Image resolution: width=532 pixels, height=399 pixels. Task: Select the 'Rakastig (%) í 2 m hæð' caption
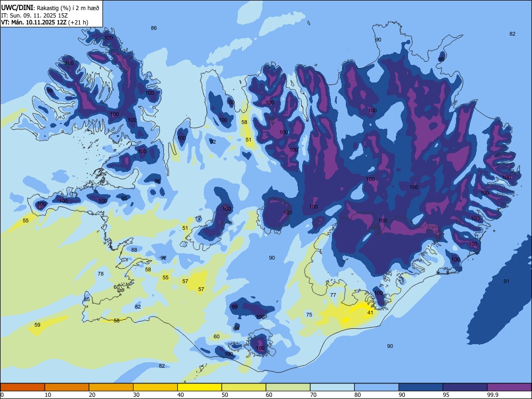(68, 8)
